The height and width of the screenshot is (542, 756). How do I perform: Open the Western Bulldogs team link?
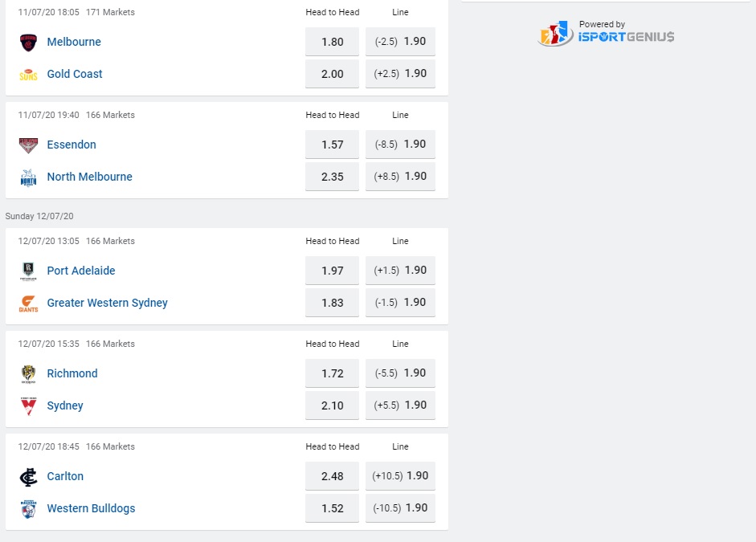(x=91, y=508)
